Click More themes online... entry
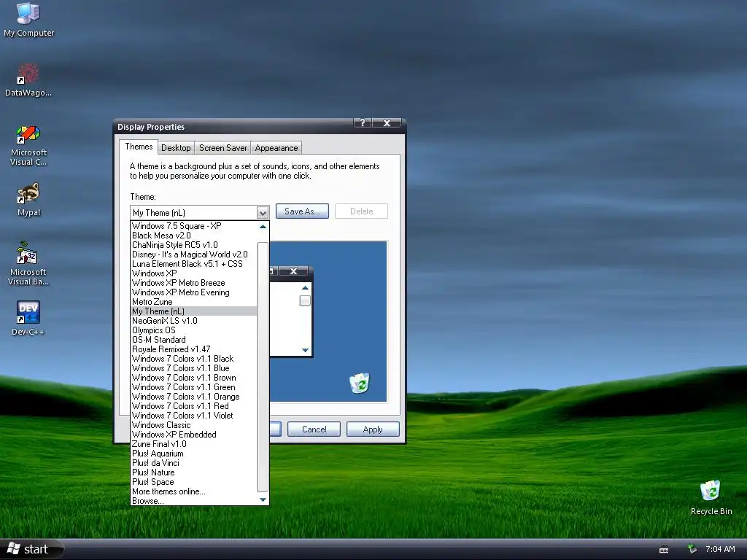Image resolution: width=747 pixels, height=560 pixels. [x=194, y=491]
